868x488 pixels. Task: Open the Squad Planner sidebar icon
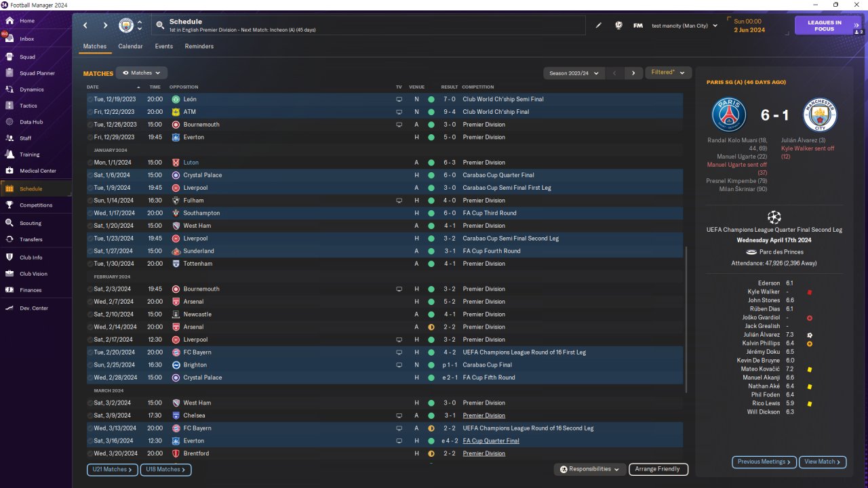9,73
